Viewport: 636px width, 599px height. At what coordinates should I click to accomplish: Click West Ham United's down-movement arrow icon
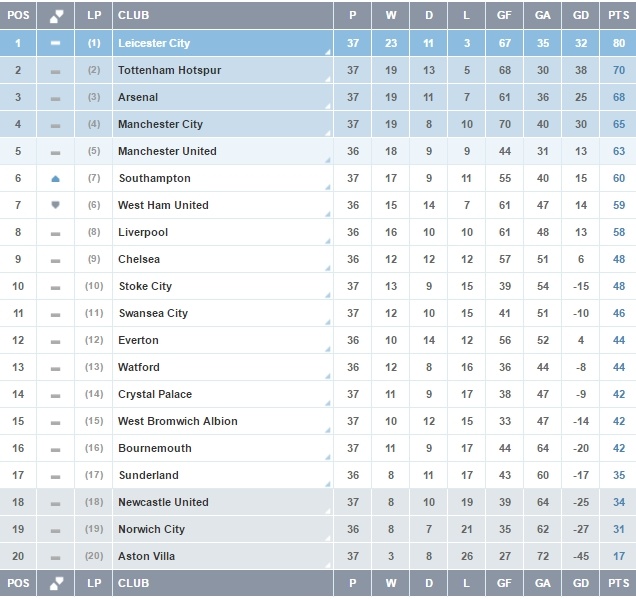56,205
